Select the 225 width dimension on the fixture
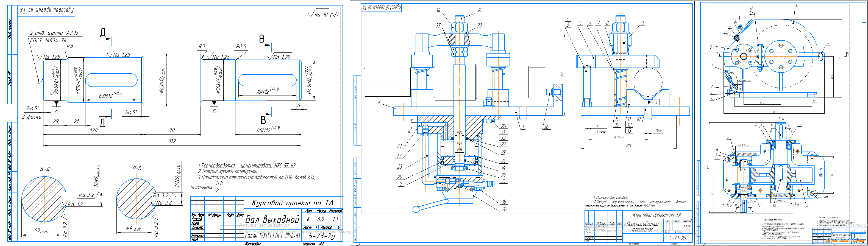Screen dimensions: 868x246 click(628, 145)
